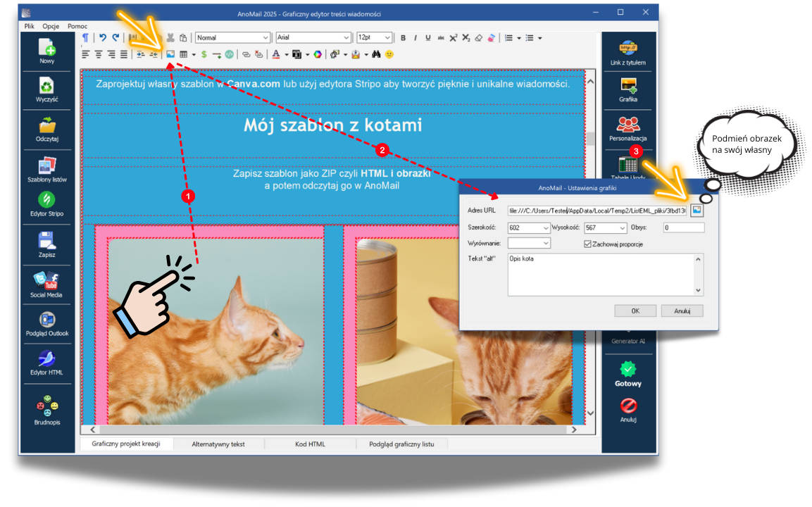Viewport: 812px width, 507px height.
Task: Open the Plik menu
Action: click(29, 26)
